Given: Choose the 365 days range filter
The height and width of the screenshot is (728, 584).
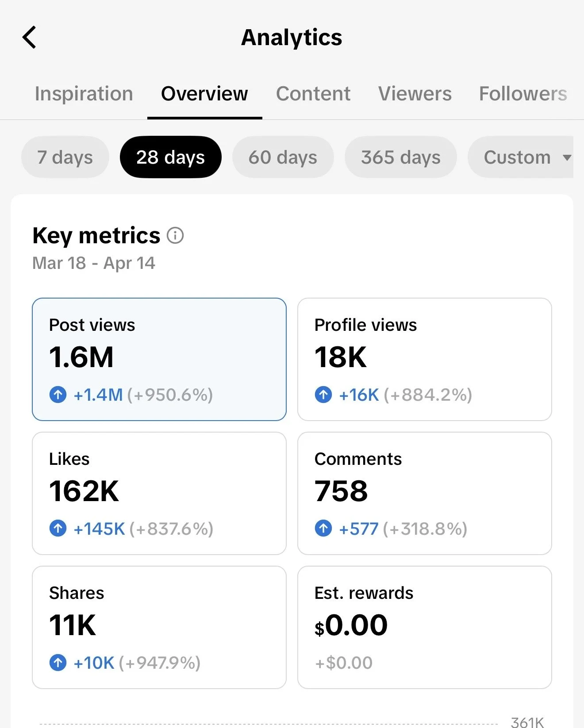Looking at the screenshot, I should point(400,157).
